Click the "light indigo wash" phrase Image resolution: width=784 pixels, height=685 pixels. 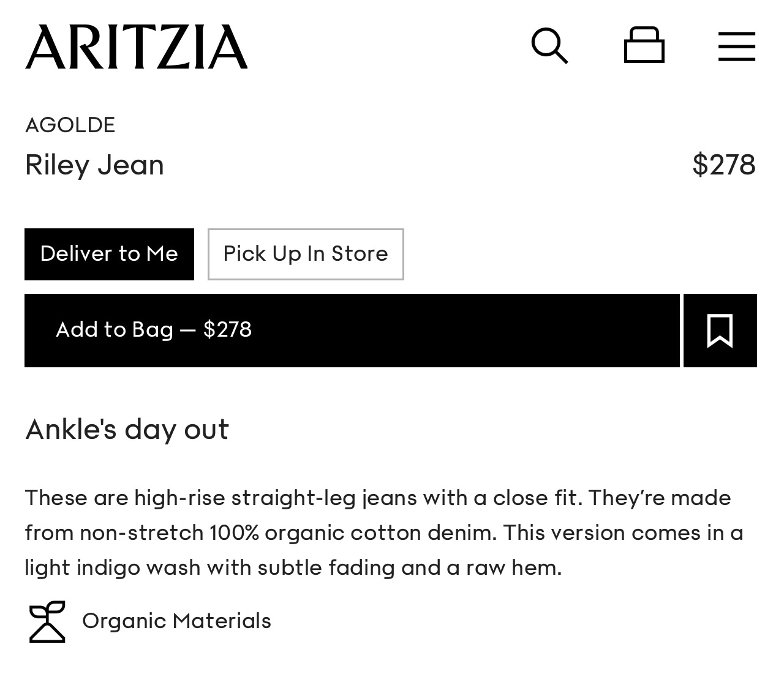pyautogui.click(x=112, y=567)
